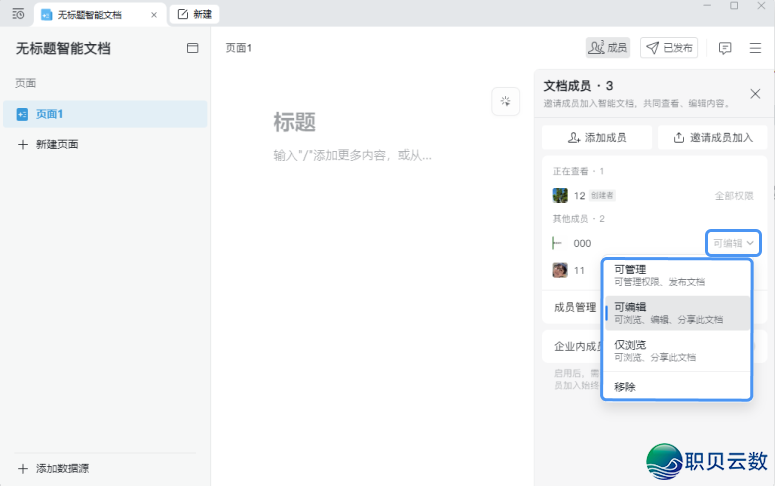Toggle the sidebar layout icon next to document title
Viewport: 775px width, 486px height.
[x=192, y=48]
